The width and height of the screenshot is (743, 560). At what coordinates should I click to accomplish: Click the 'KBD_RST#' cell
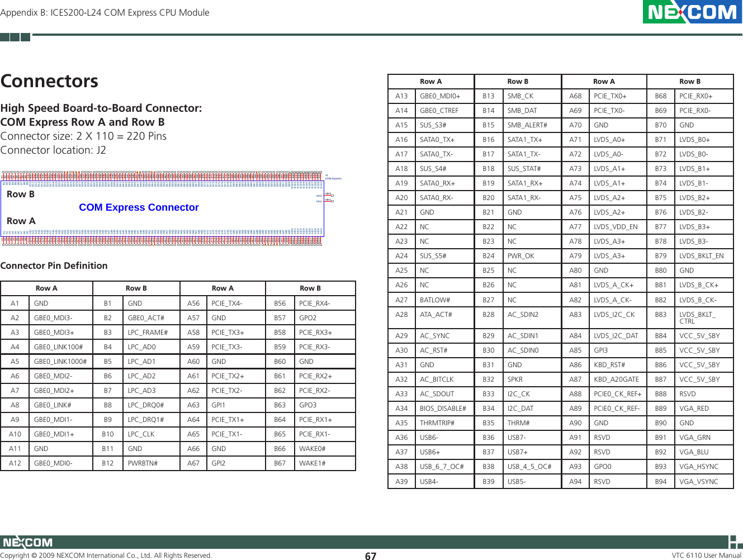(618, 364)
